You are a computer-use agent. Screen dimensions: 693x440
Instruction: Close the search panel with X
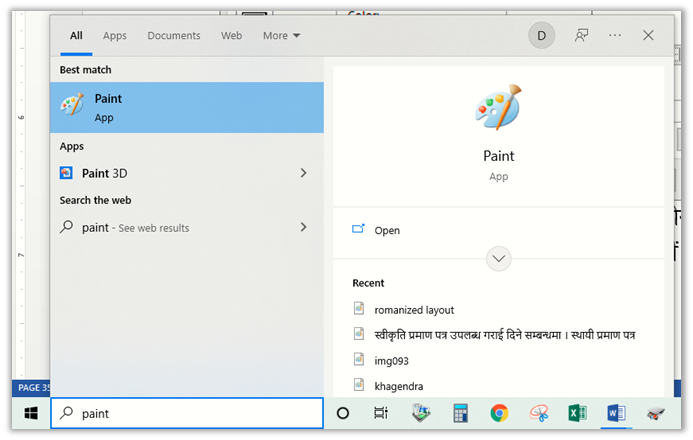[648, 35]
